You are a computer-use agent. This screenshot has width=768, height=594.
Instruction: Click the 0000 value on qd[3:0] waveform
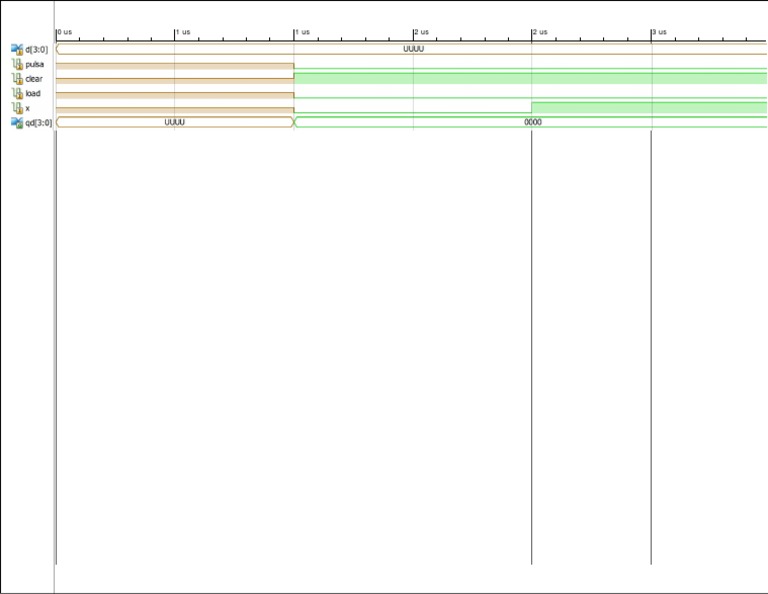[x=533, y=122]
